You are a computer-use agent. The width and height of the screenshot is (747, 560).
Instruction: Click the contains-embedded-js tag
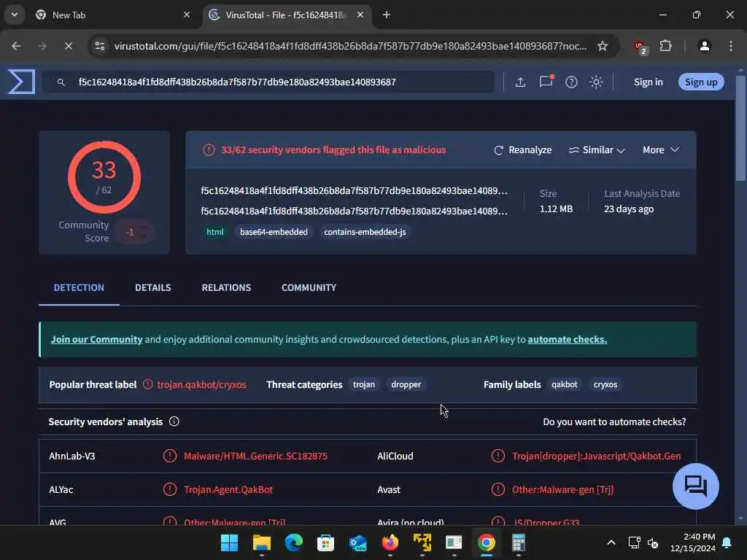(365, 232)
